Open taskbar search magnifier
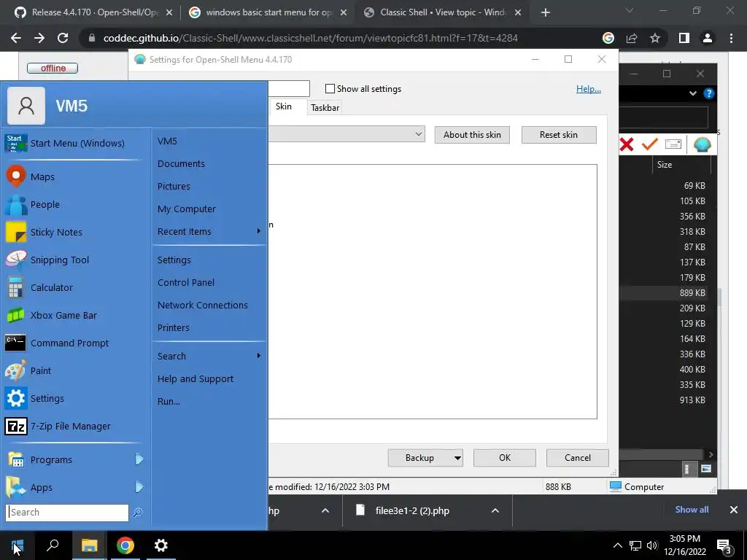747x560 pixels. [53, 545]
